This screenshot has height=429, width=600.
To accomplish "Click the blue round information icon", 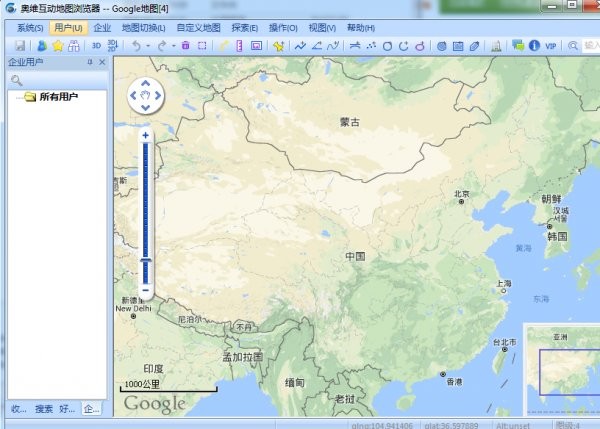I will (534, 46).
